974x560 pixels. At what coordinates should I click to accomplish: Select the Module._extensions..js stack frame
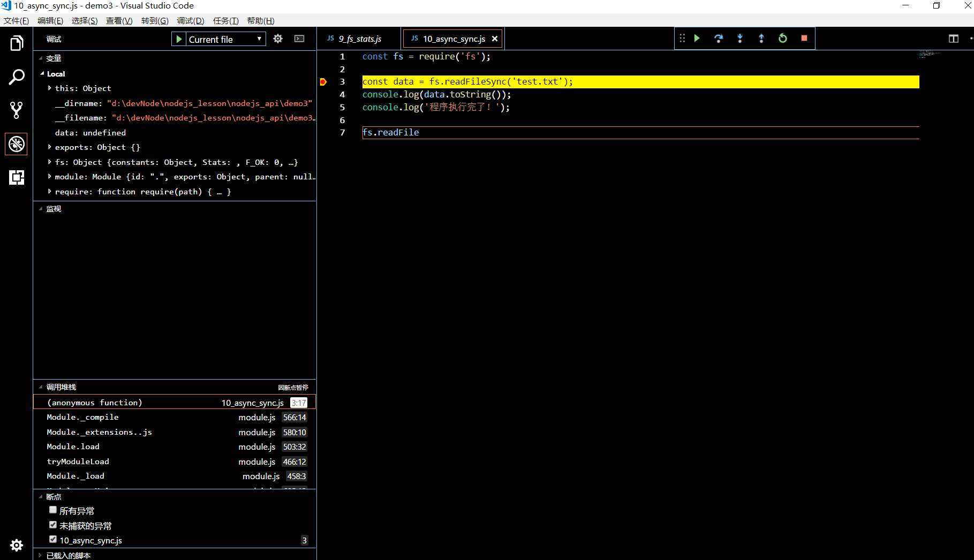(x=175, y=432)
